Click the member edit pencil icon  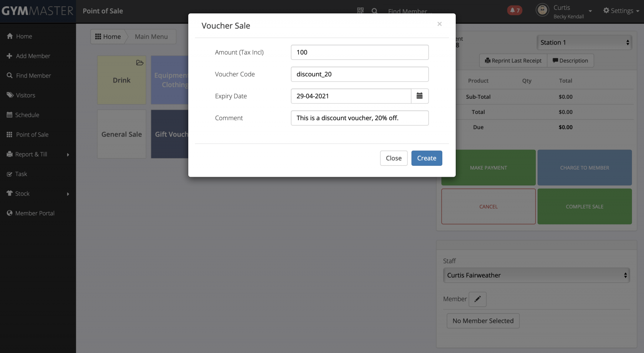click(477, 299)
